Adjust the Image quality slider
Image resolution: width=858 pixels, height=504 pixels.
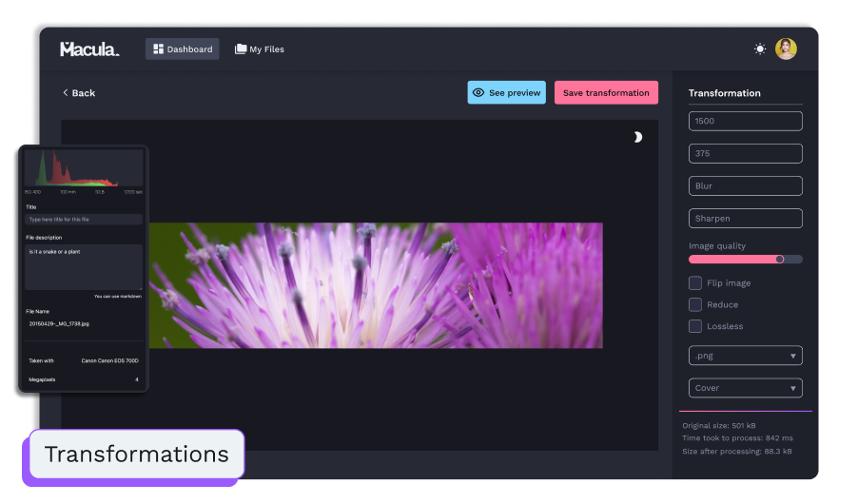(x=779, y=259)
